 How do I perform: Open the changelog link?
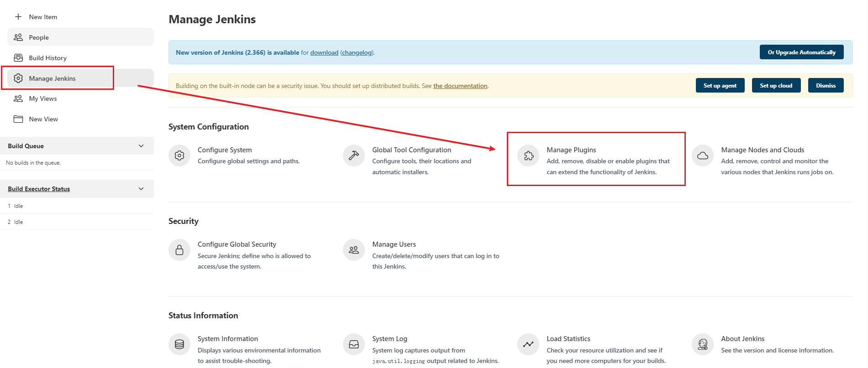(x=358, y=52)
